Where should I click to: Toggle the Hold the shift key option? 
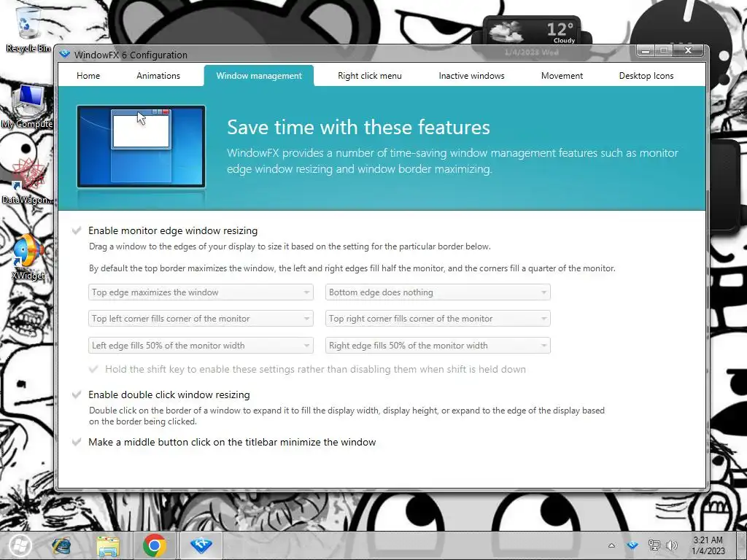[94, 370]
